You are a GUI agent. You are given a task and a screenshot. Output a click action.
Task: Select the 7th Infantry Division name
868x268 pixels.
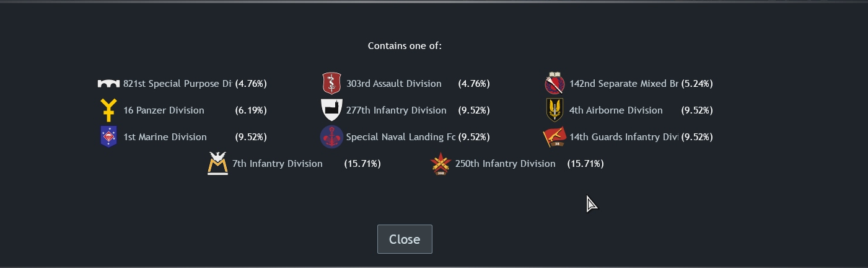click(277, 164)
